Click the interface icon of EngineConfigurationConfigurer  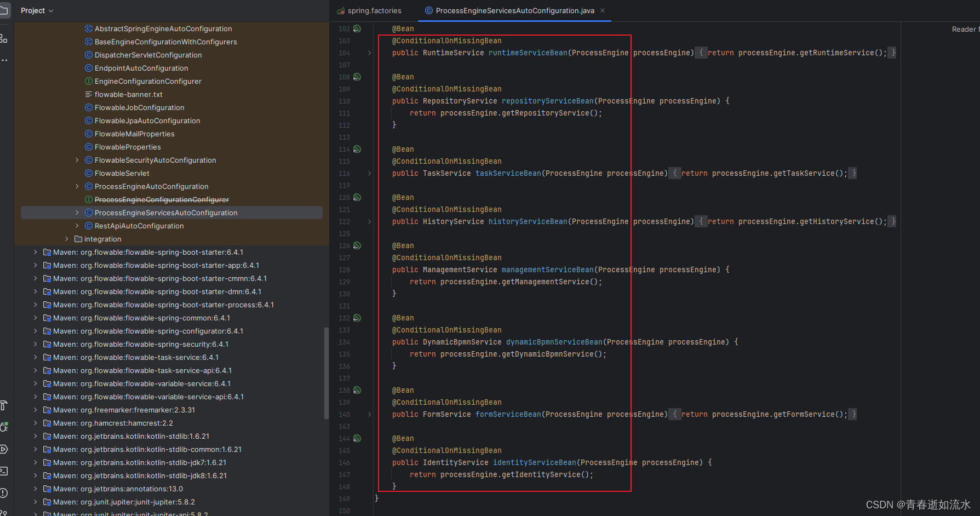click(89, 81)
